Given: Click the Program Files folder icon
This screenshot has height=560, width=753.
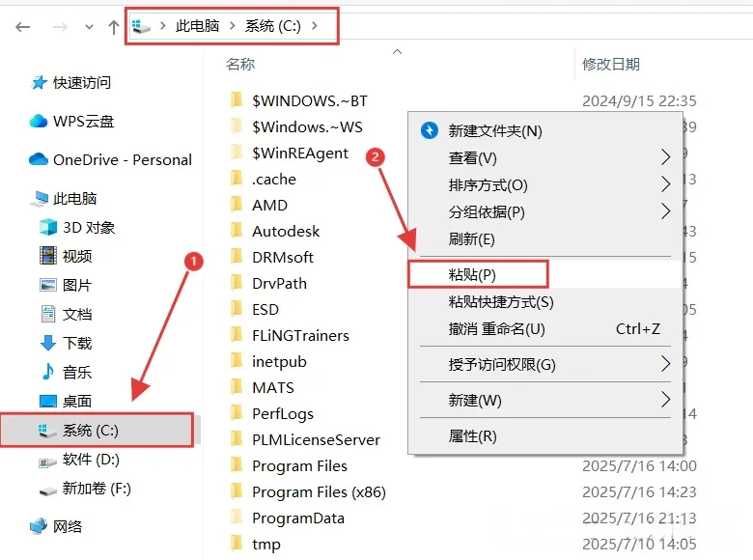Looking at the screenshot, I should pyautogui.click(x=237, y=465).
